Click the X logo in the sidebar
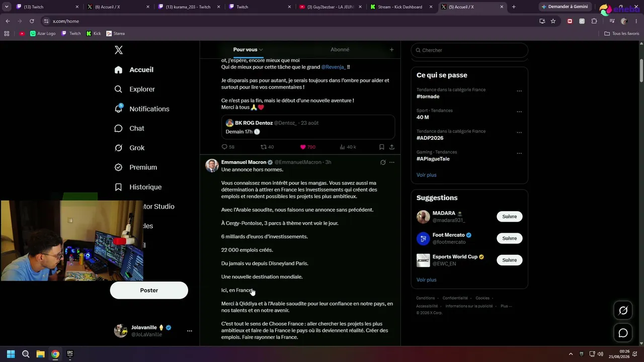 pos(119,50)
